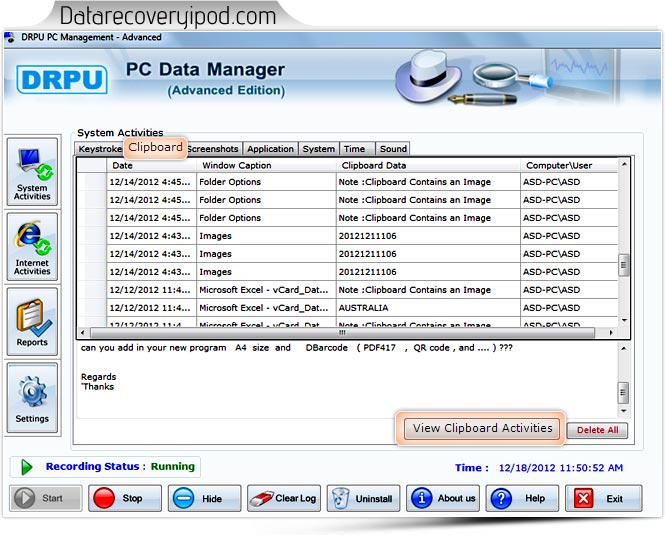This screenshot has width=665, height=535.
Task: Open Help question mark button
Action: (522, 498)
